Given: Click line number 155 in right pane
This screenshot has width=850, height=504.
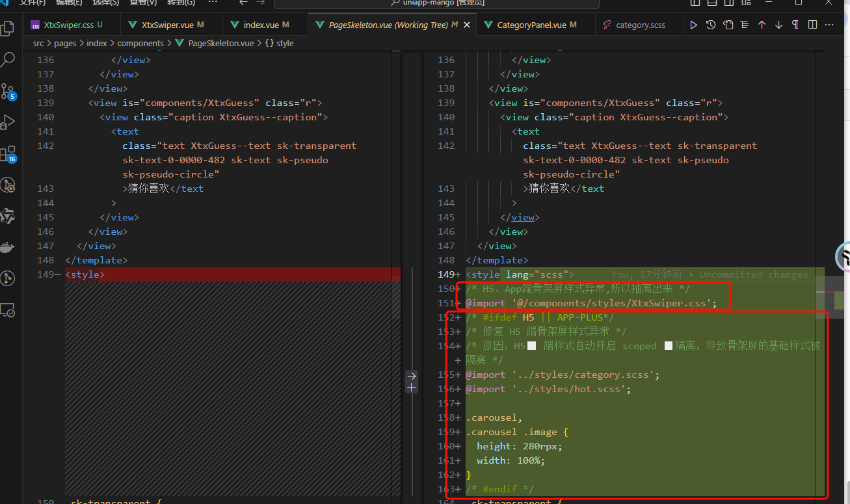Looking at the screenshot, I should 446,375.
